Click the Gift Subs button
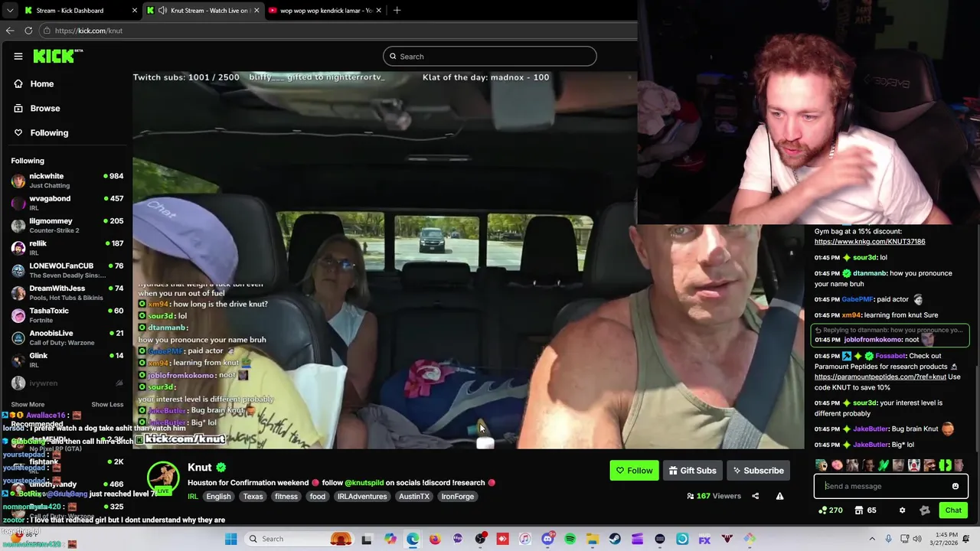980x551 pixels. tap(692, 471)
